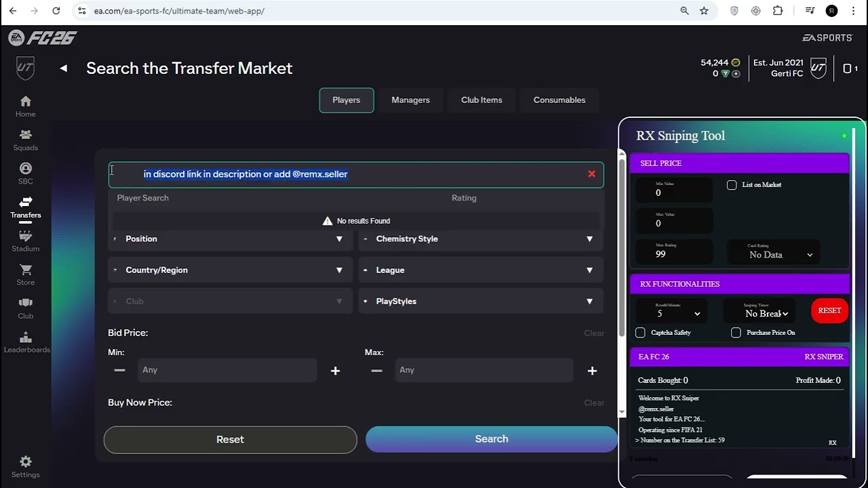Switch to the Players tab

coord(347,100)
